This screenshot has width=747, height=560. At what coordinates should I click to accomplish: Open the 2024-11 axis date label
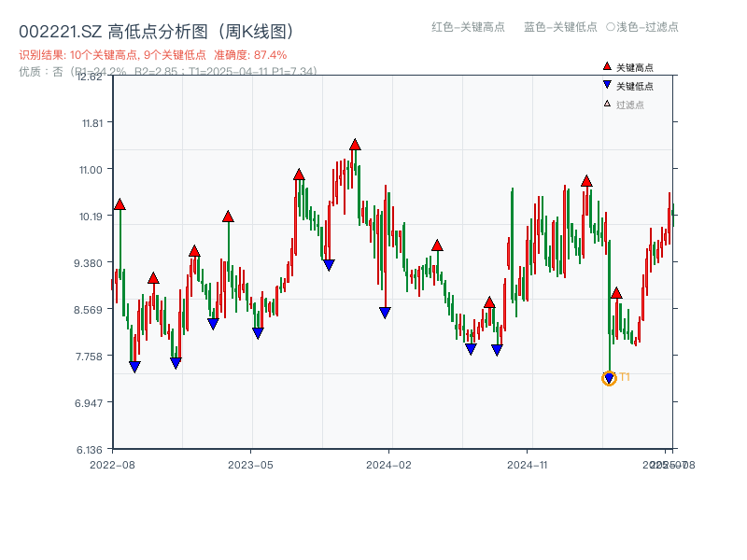pyautogui.click(x=529, y=463)
